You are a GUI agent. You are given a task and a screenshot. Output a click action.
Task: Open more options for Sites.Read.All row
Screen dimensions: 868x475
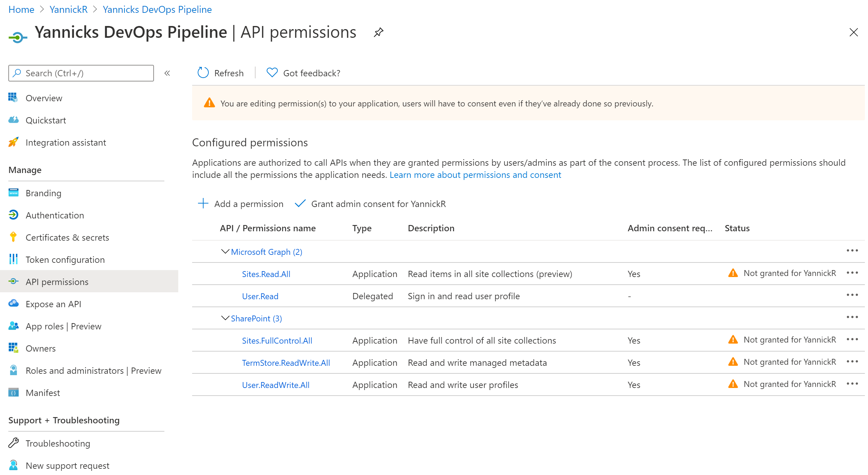tap(852, 273)
